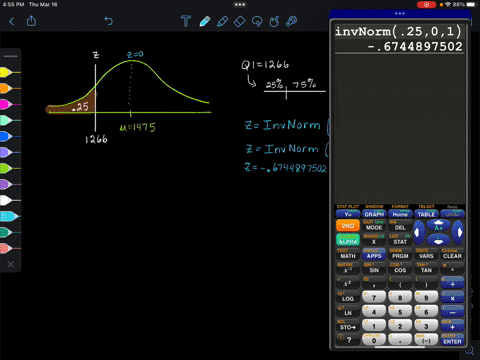
Task: Go back with the left chevron
Action: tap(12, 22)
